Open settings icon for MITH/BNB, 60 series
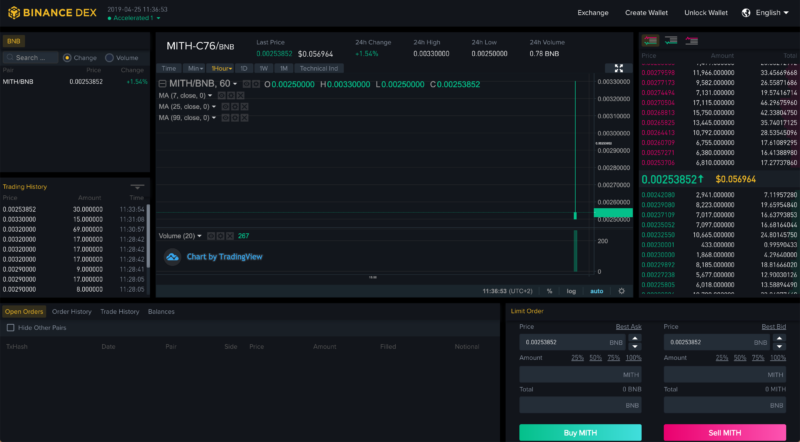 pos(256,84)
